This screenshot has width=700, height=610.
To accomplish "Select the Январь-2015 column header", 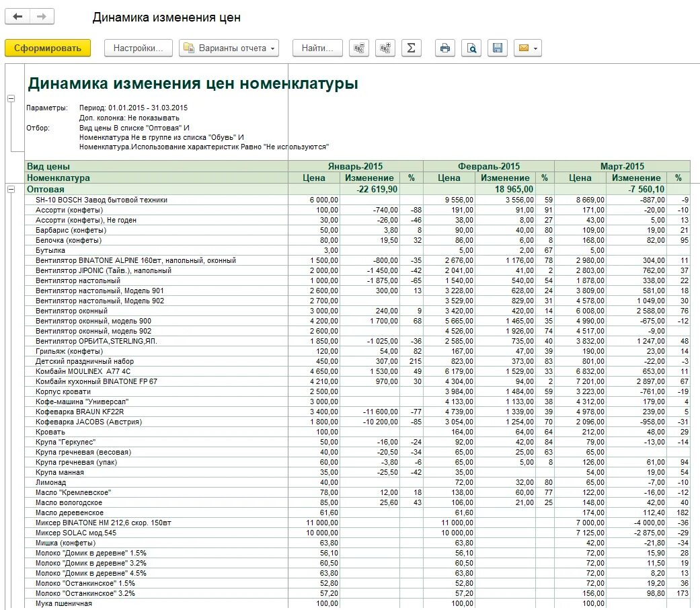I will pyautogui.click(x=355, y=166).
